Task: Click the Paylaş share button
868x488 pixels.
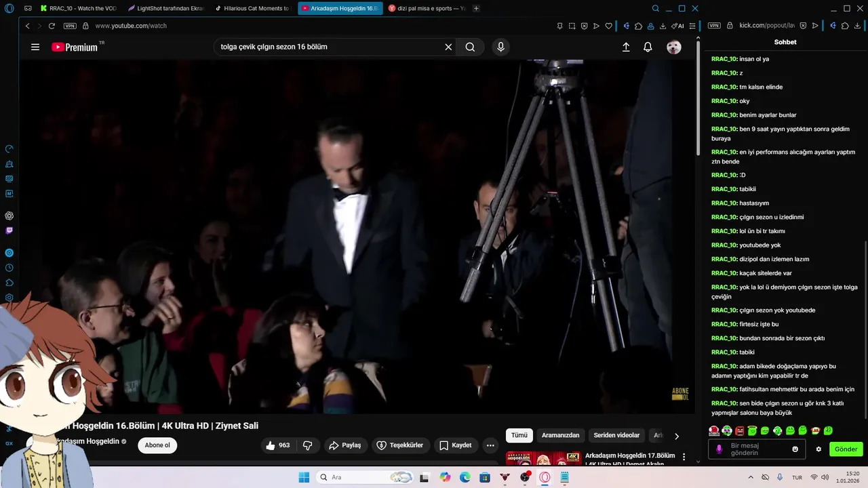Action: point(344,445)
